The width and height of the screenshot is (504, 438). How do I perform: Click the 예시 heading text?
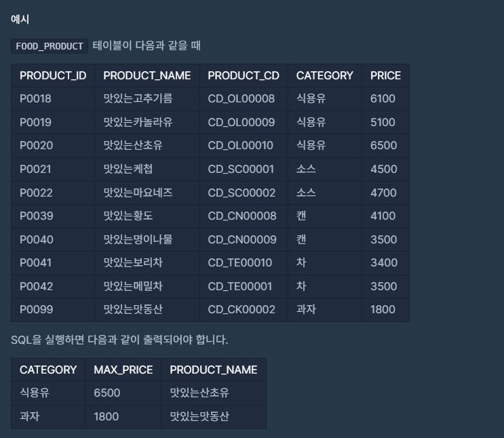point(20,19)
